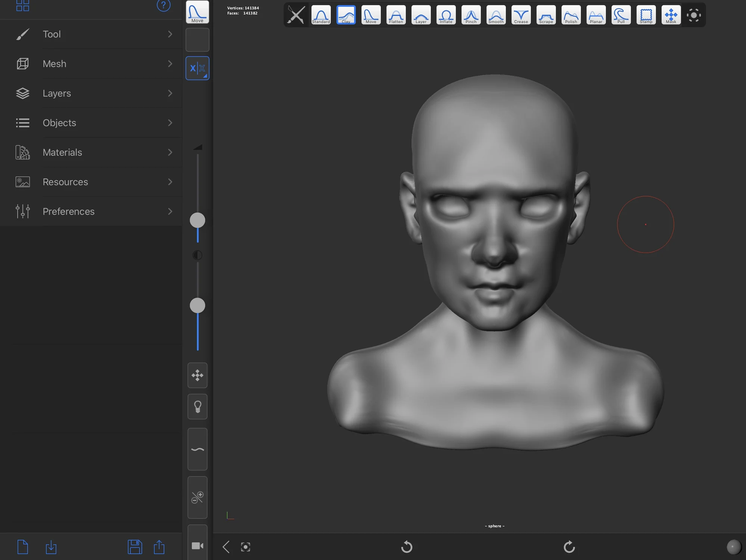746x560 pixels.
Task: Adjust the brush size slider
Action: 198,221
